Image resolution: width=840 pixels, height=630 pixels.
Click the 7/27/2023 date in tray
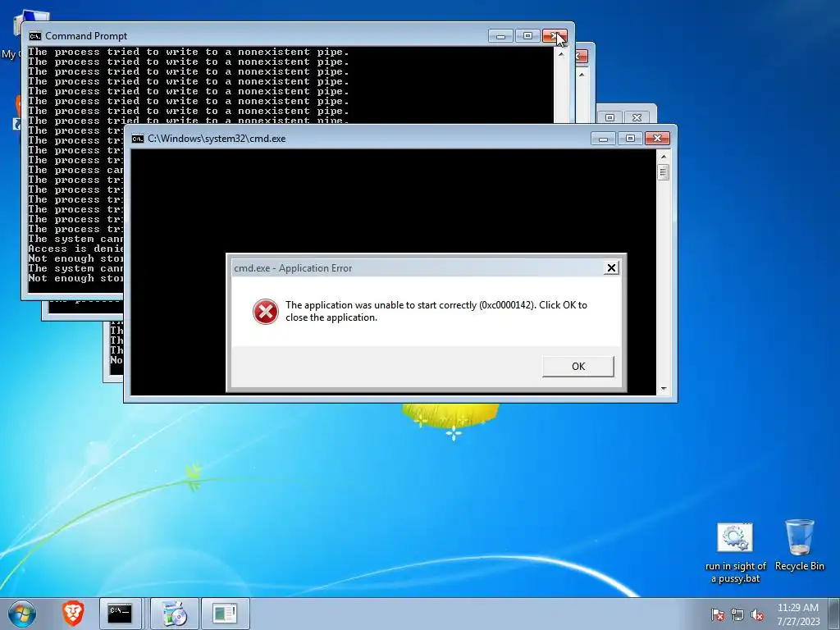pos(798,622)
